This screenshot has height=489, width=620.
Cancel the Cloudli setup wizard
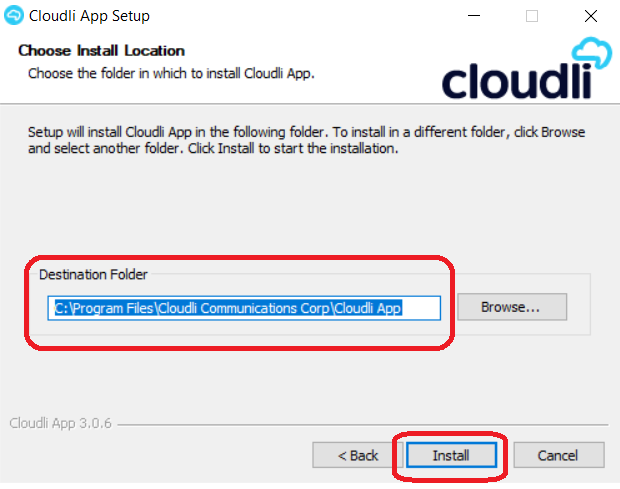tap(558, 455)
